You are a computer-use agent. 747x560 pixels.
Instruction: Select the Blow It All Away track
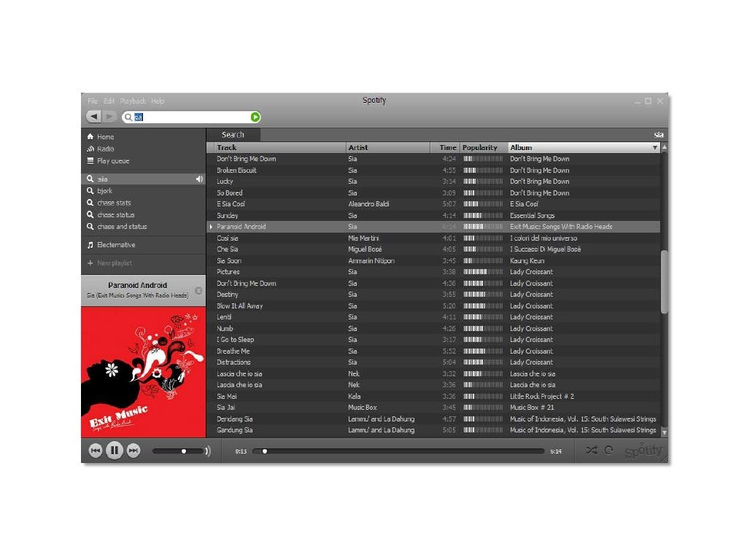(x=239, y=306)
